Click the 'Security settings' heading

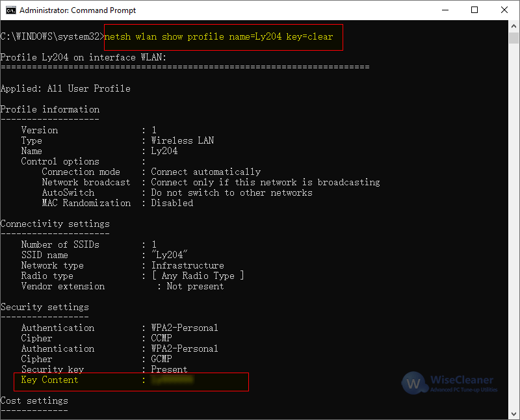click(44, 308)
